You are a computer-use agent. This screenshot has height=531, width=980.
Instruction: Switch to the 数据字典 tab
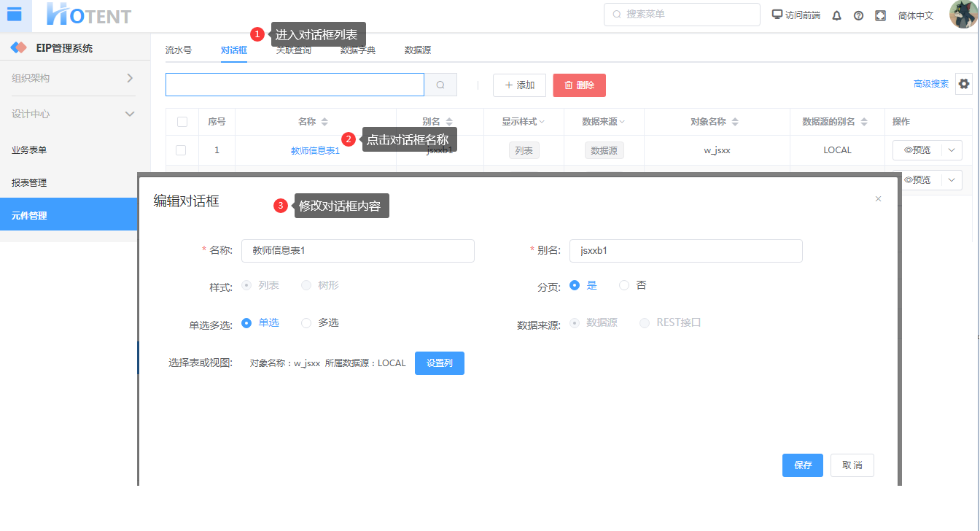pyautogui.click(x=358, y=50)
